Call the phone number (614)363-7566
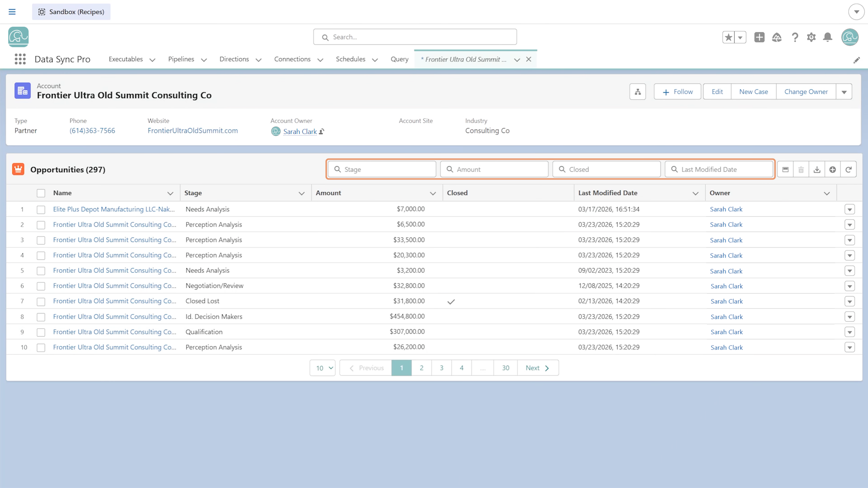This screenshot has width=868, height=488. 92,131
